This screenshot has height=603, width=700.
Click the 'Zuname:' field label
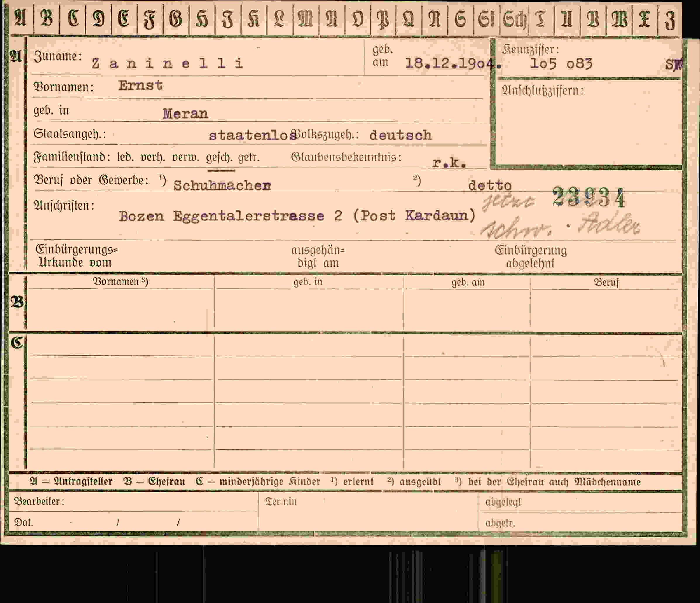[58, 56]
